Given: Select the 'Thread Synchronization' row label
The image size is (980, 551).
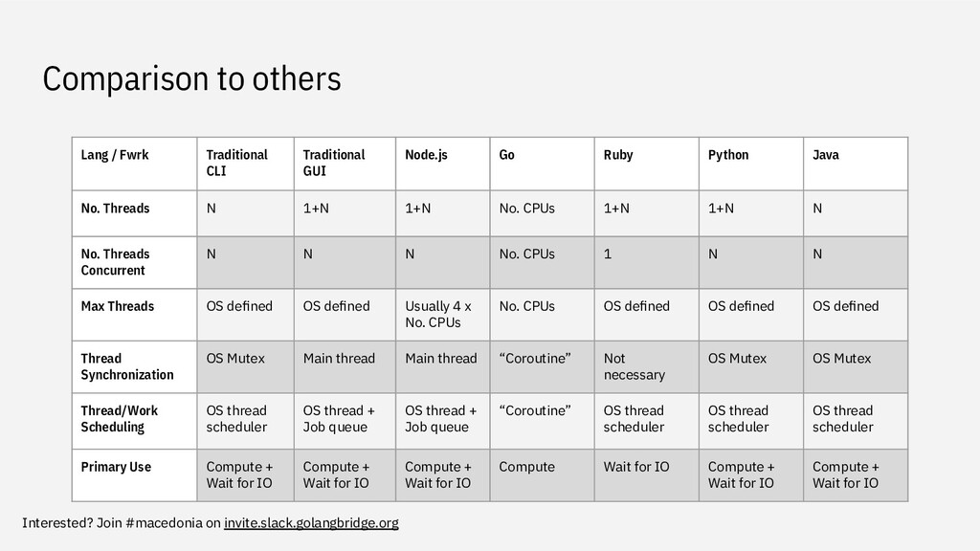Looking at the screenshot, I should [134, 366].
